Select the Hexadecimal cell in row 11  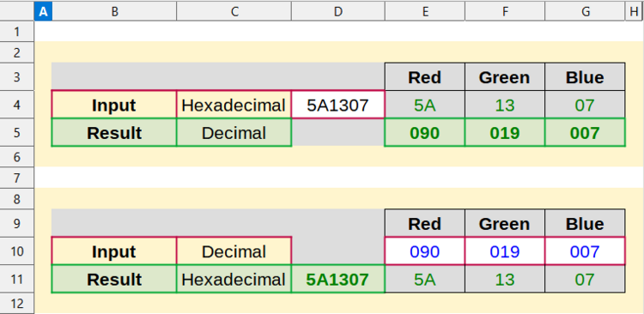[234, 279]
